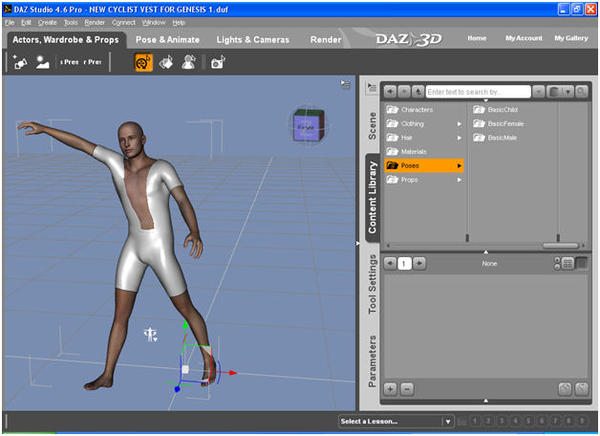600x436 pixels.
Task: Click the dark thumbnail view toggle in content pane
Action: click(582, 263)
